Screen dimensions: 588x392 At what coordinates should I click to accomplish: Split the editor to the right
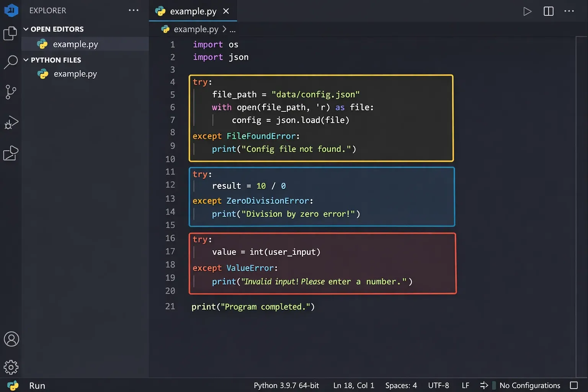pyautogui.click(x=548, y=11)
